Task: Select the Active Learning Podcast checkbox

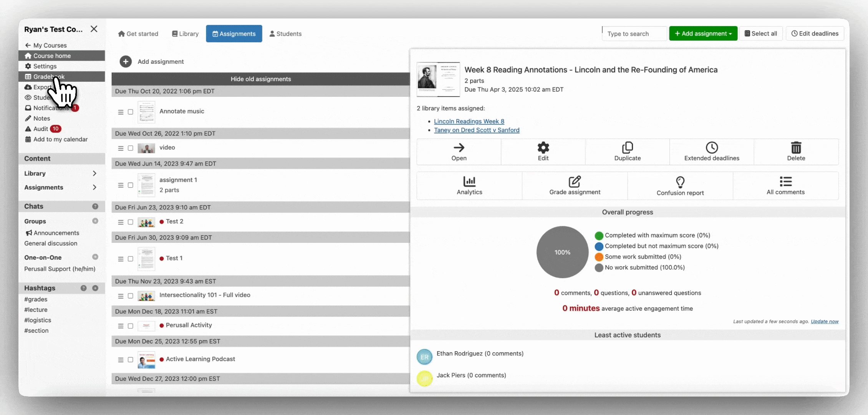Action: (131, 360)
